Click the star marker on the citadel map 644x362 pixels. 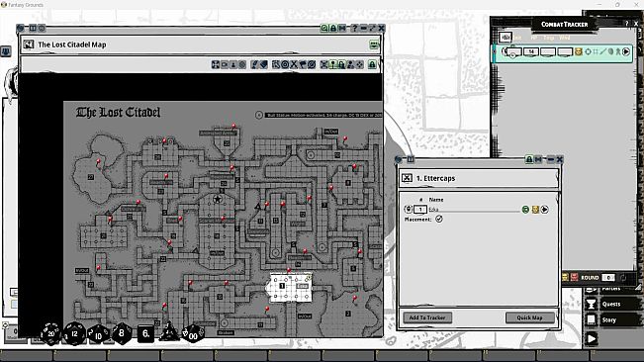[x=217, y=200]
